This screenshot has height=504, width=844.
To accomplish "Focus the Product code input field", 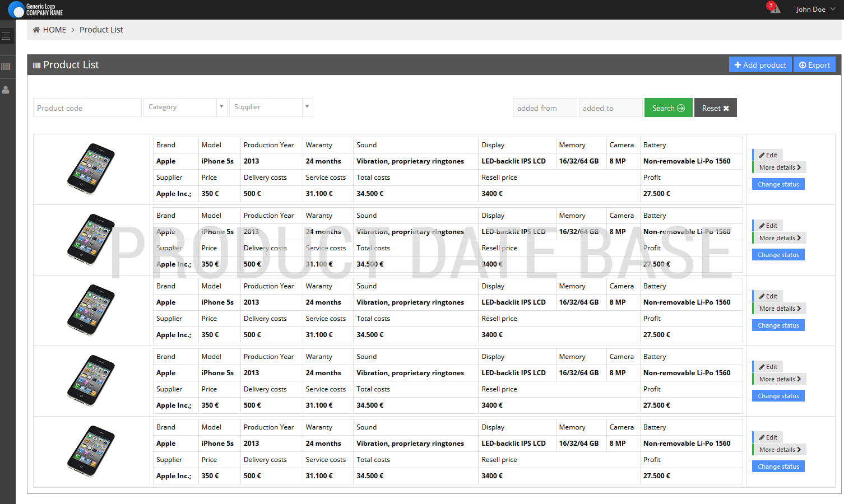I will [87, 108].
